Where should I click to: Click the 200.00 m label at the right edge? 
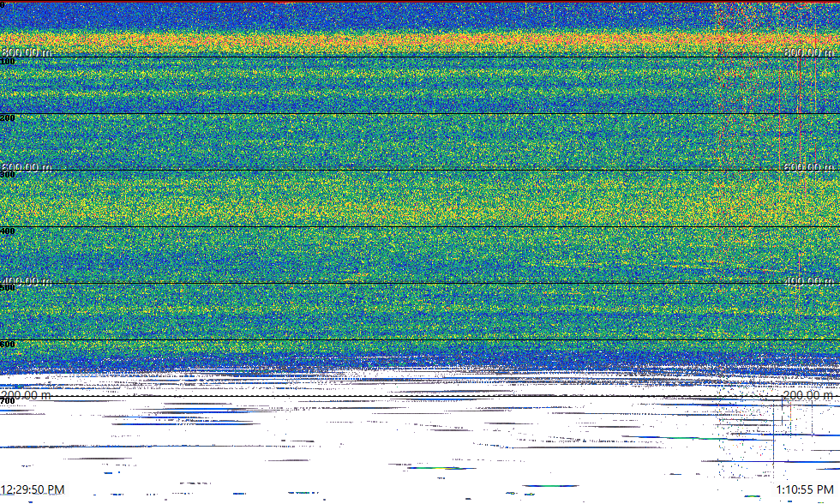[809, 395]
